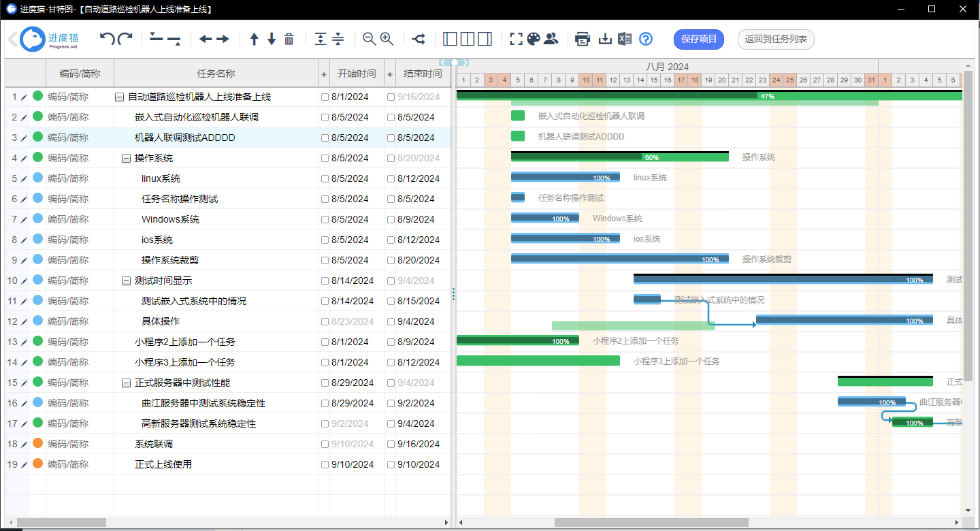This screenshot has width=980, height=531.
Task: Enter fullscreen mode
Action: (x=517, y=39)
